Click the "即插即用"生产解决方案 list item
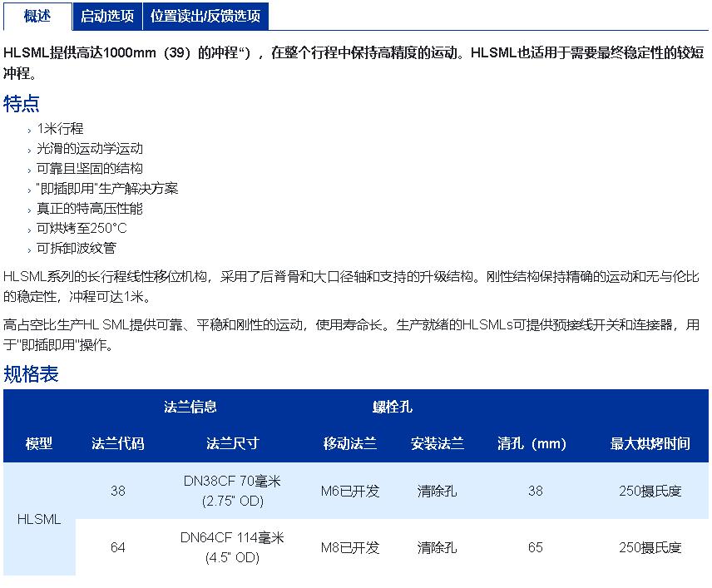Viewport: 712px width, 588px height. click(107, 189)
